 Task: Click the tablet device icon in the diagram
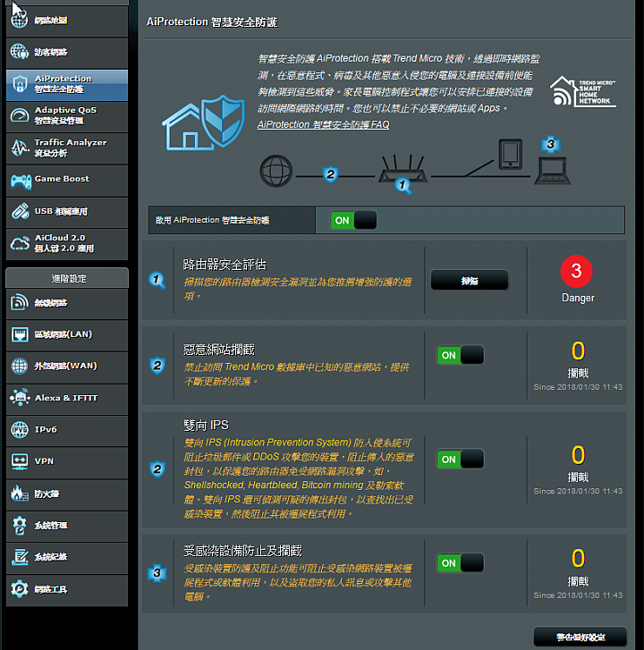(x=511, y=154)
